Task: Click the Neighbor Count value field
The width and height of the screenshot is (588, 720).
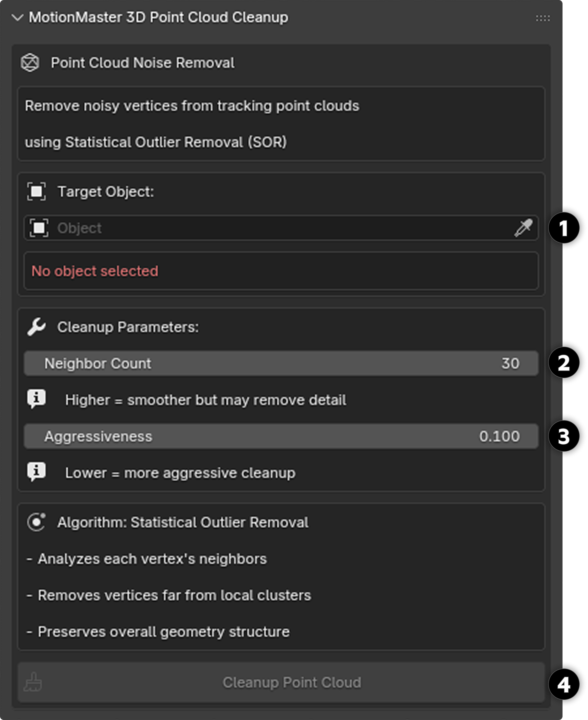Action: [x=281, y=364]
